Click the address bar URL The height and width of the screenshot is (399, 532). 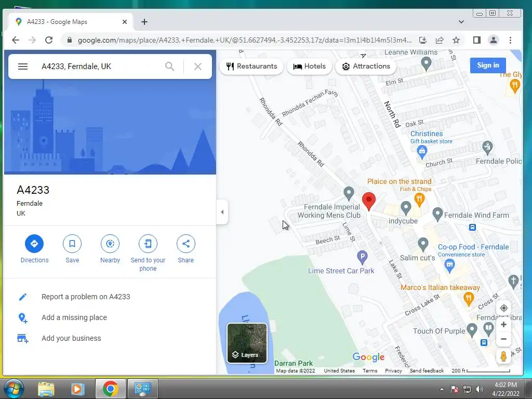tap(244, 40)
